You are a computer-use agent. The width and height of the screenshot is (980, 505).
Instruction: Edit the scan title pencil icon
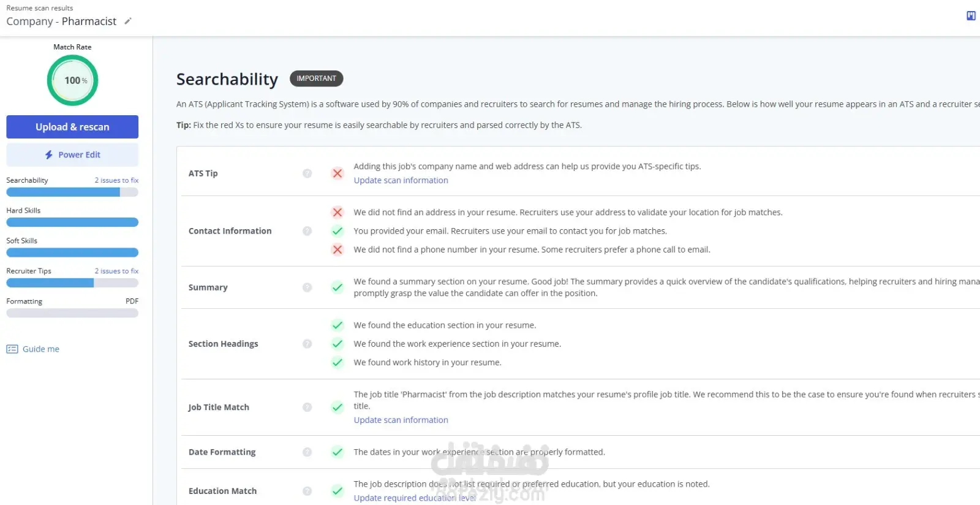(127, 21)
